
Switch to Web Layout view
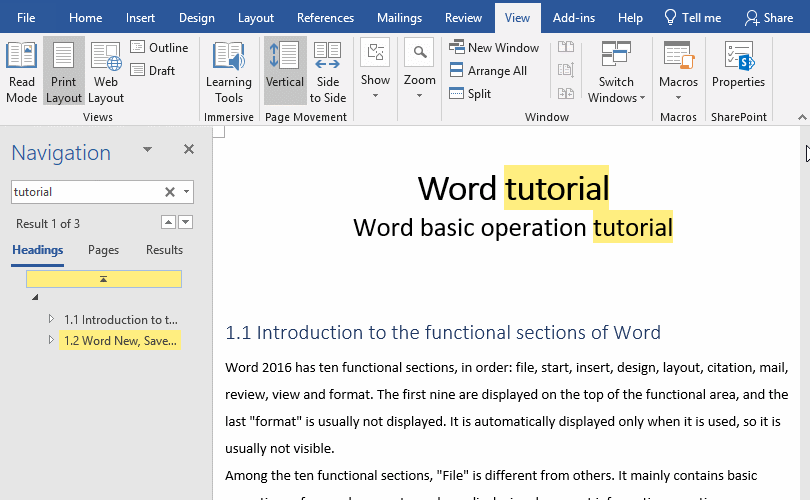(x=106, y=72)
